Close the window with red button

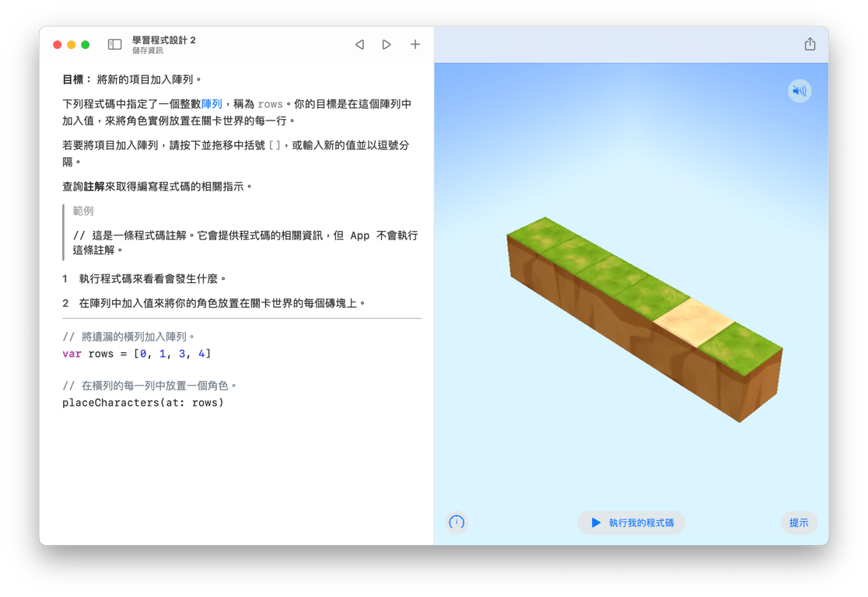[x=57, y=45]
